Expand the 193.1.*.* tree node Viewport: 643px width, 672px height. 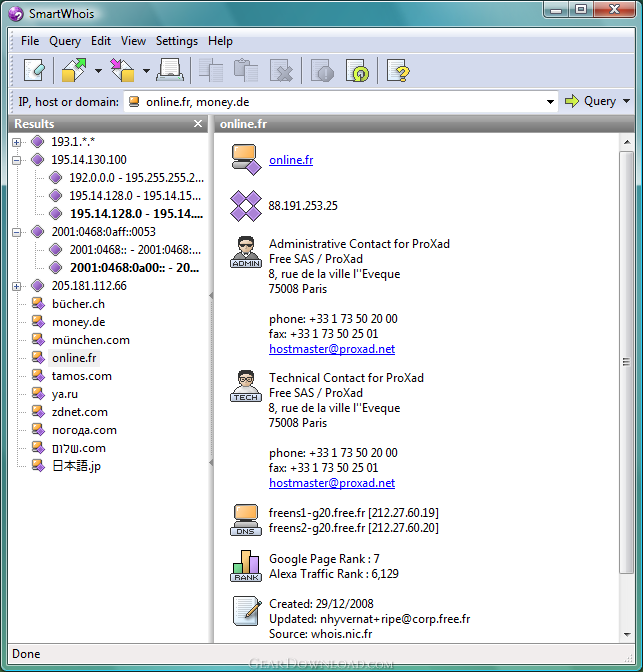pyautogui.click(x=16, y=142)
